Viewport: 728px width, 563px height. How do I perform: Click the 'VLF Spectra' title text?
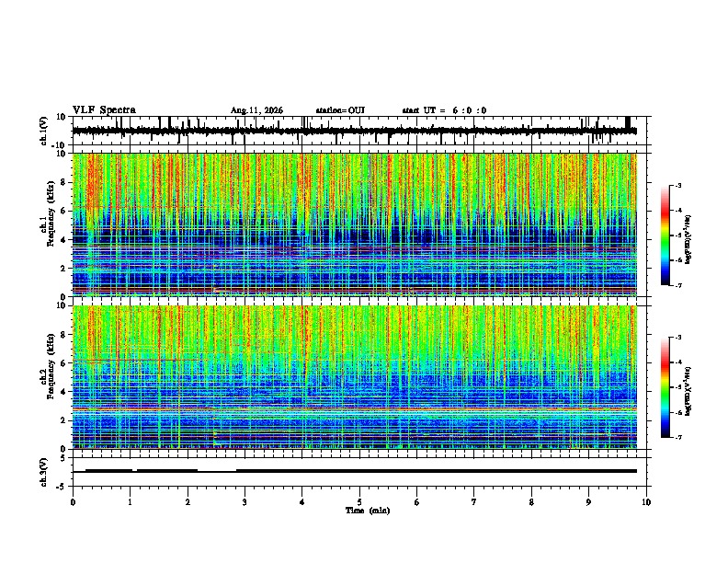104,110
